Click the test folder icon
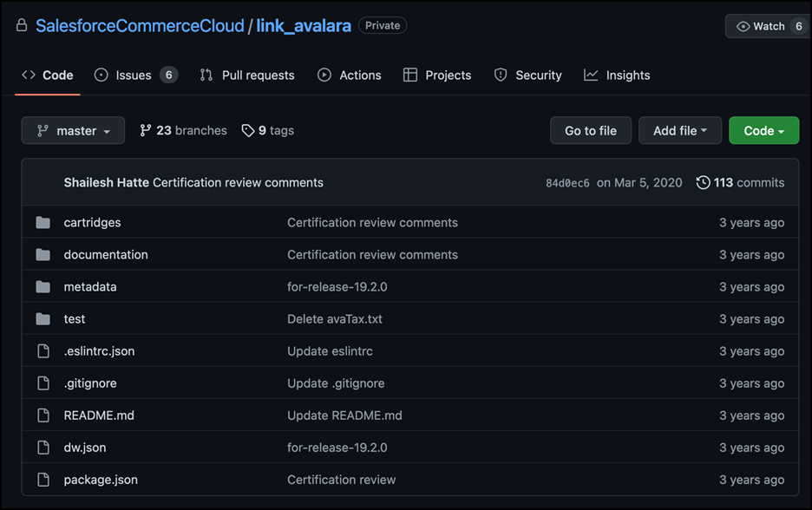The height and width of the screenshot is (510, 812). (x=43, y=319)
